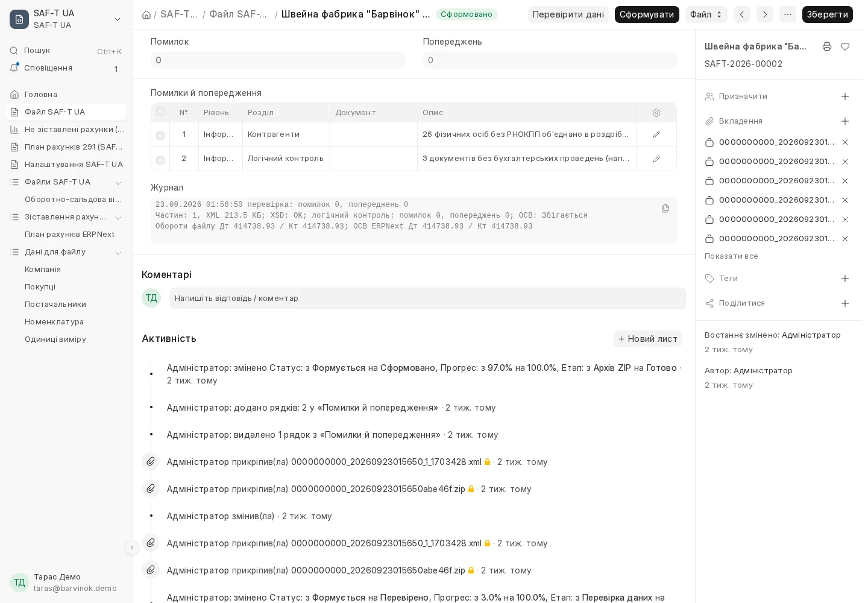Collapse Дані для файлу sidebar group

[x=118, y=252]
